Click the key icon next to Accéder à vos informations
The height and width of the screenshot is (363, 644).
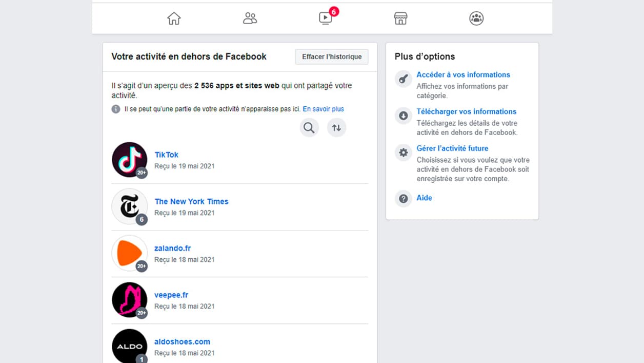pyautogui.click(x=403, y=79)
